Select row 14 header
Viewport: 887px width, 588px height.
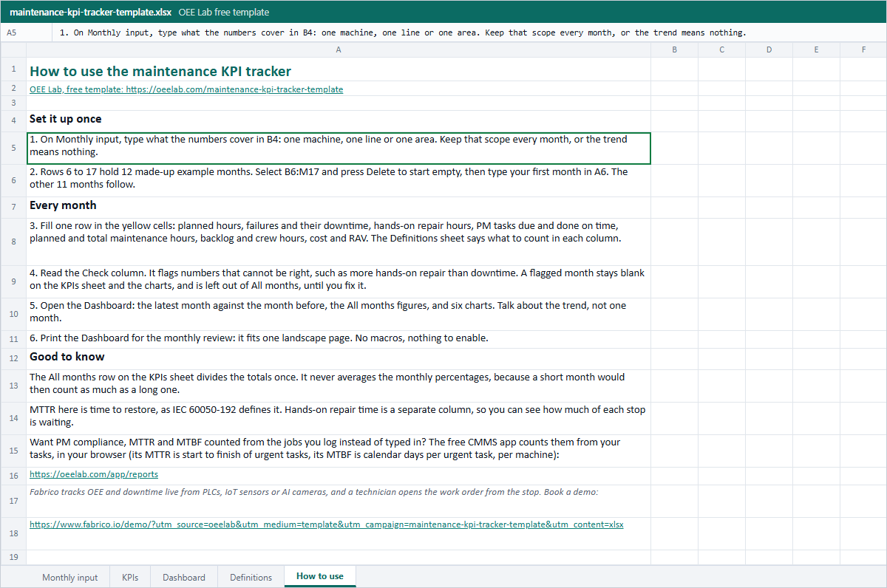tap(13, 418)
